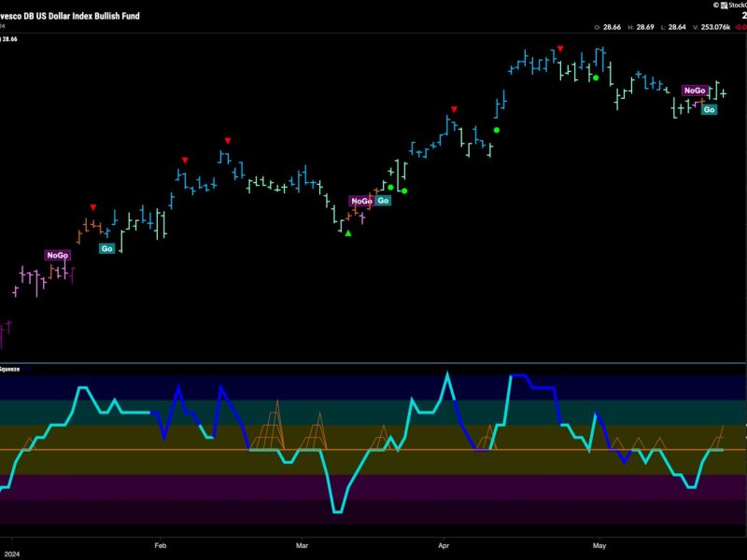Click the red down-triangle marker in late January
Screen dimensions: 747x560
(92, 207)
